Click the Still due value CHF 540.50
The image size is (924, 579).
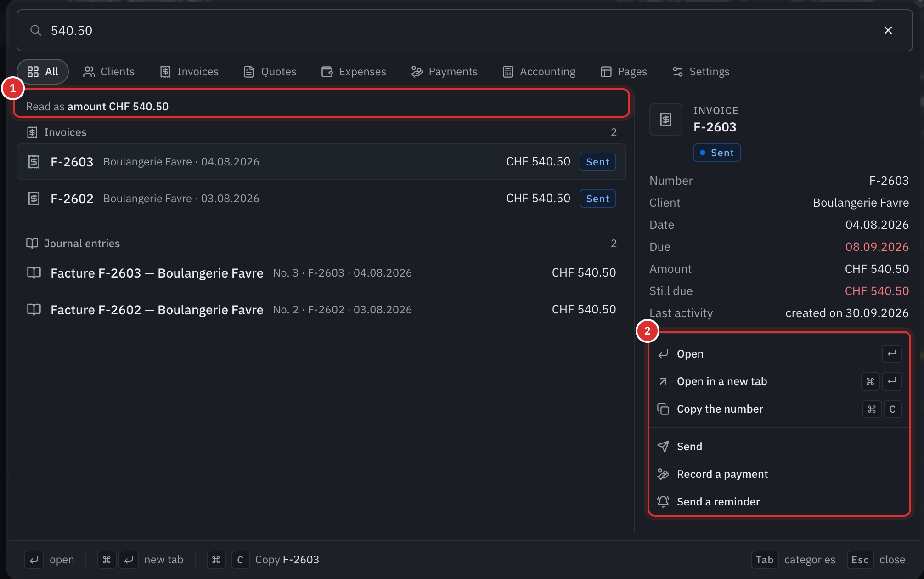pos(877,291)
